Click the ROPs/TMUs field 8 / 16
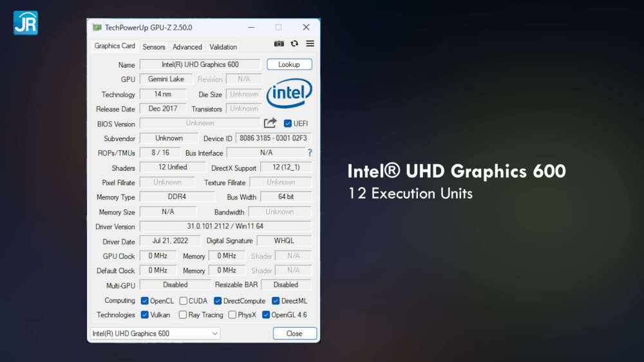 [160, 153]
